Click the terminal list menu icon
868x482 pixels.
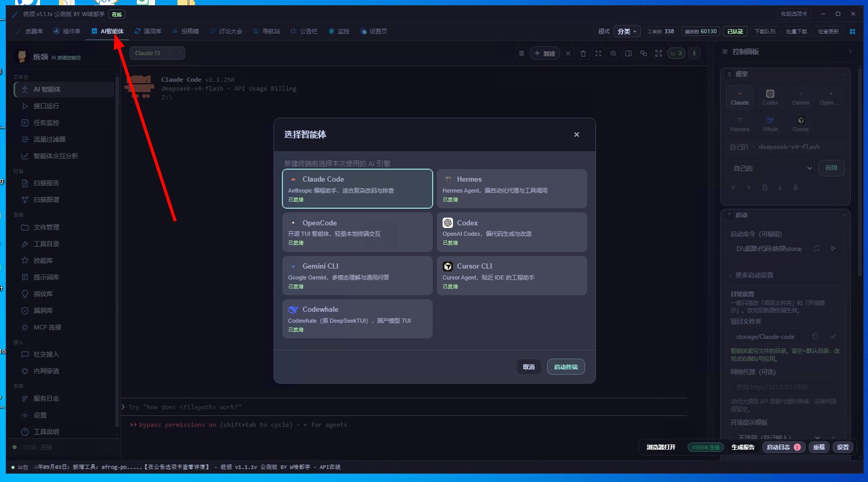(x=522, y=53)
